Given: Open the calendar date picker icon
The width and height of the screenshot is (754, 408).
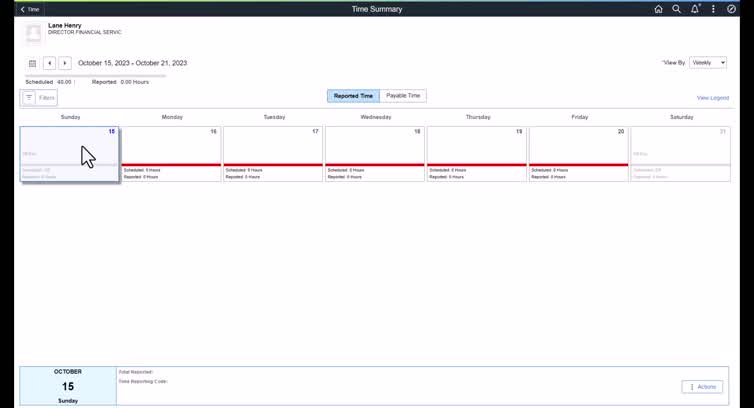Looking at the screenshot, I should point(32,63).
